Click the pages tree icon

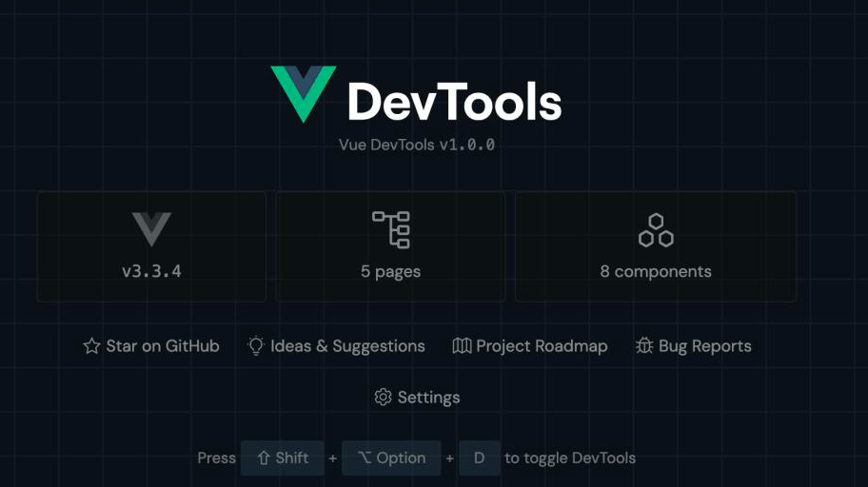point(391,229)
